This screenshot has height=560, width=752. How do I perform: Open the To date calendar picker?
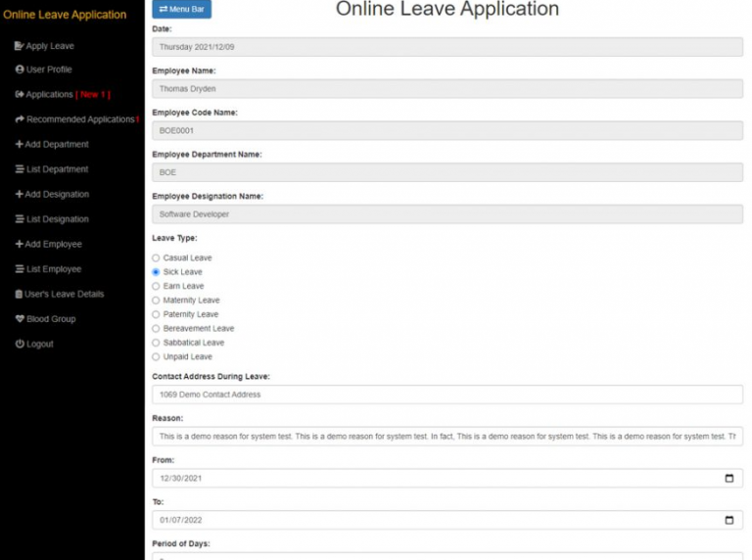[728, 520]
